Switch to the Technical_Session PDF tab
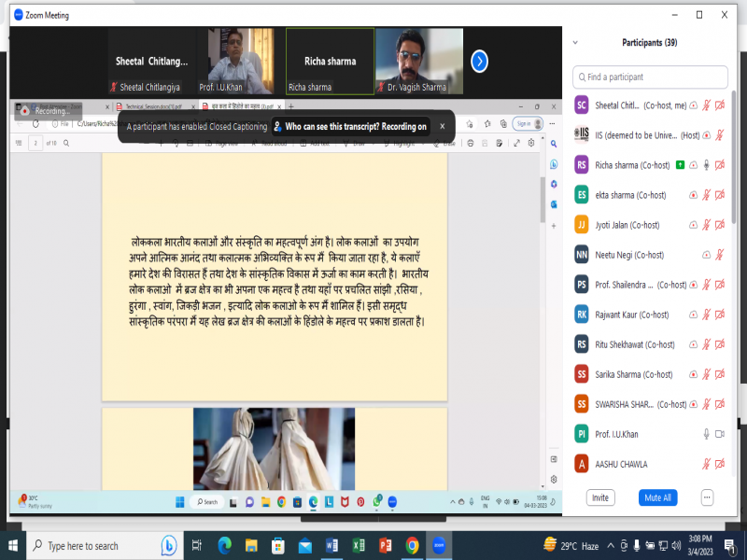The image size is (747, 560). click(x=156, y=107)
